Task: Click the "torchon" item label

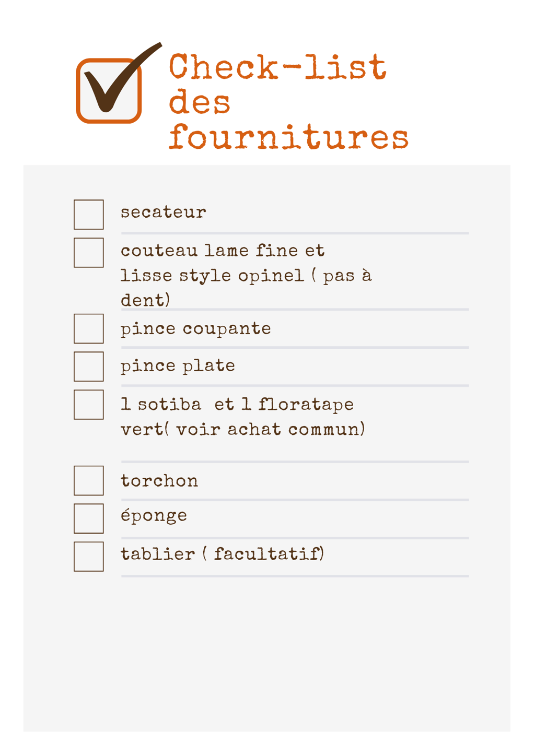Action: [159, 480]
